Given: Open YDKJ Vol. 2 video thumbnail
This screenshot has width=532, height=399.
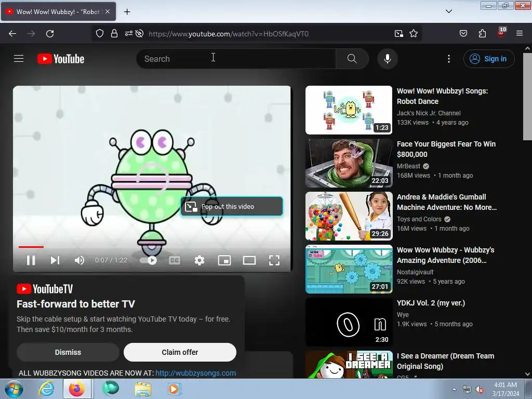Looking at the screenshot, I should tap(349, 322).
